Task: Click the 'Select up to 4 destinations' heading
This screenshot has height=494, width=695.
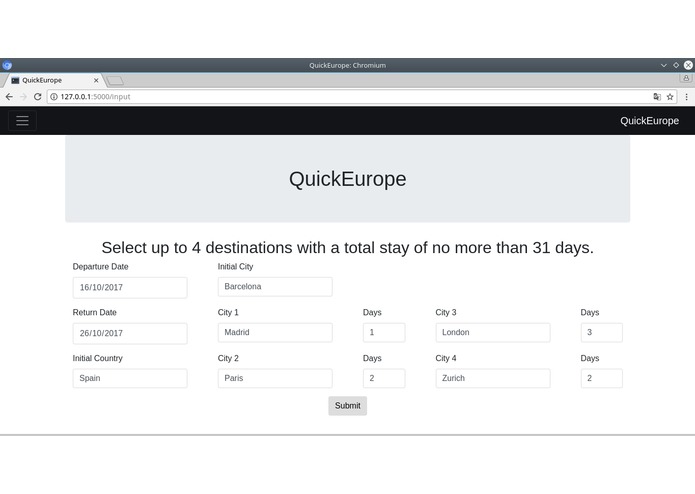Action: 348,247
